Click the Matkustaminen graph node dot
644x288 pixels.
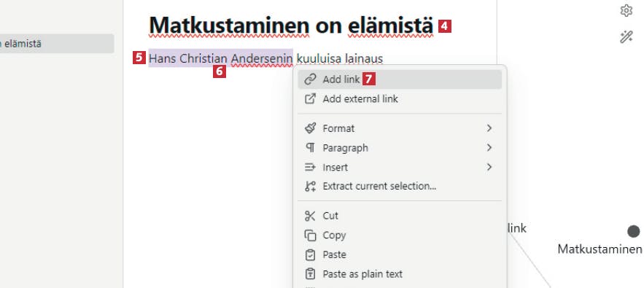point(633,231)
